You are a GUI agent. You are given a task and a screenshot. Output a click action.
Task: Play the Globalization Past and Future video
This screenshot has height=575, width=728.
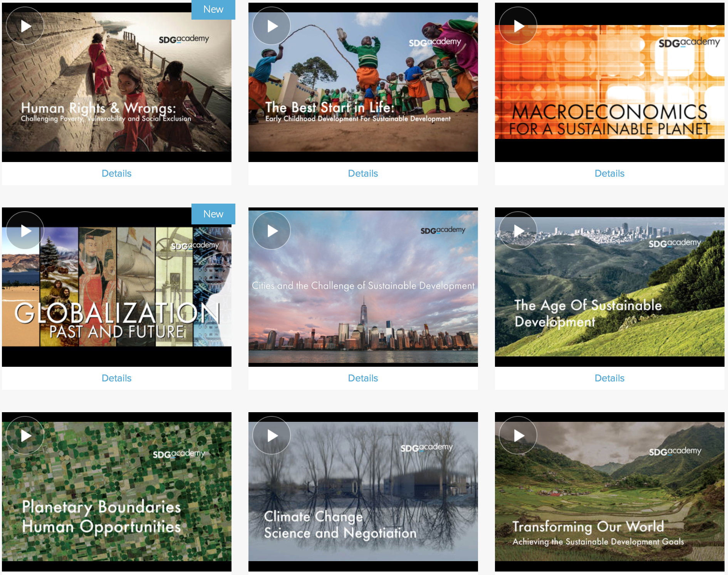pos(25,231)
